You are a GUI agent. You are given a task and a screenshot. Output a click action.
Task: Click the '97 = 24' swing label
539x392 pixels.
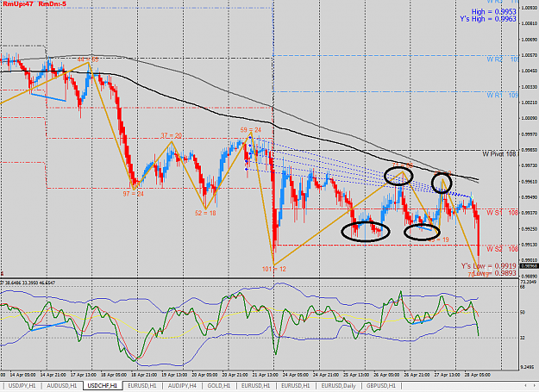134,194
